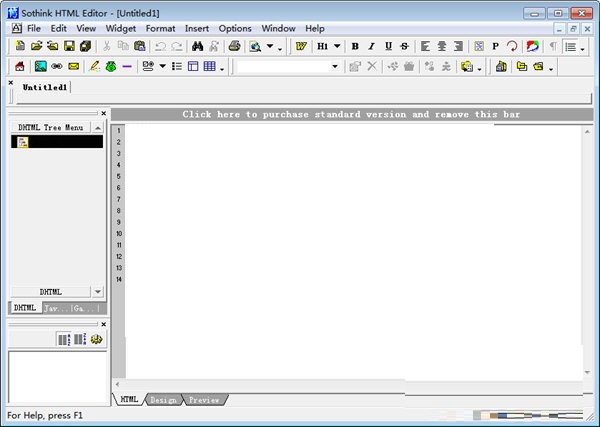Select the highlighted DHTML tree menu item
The image size is (600, 427).
coord(57,142)
